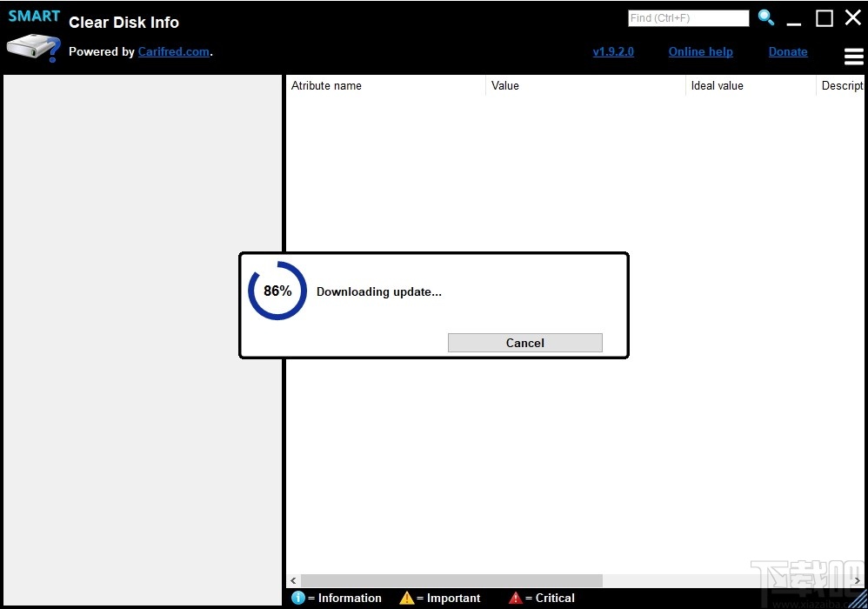Open the Online help link
The image size is (868, 609).
[x=700, y=51]
